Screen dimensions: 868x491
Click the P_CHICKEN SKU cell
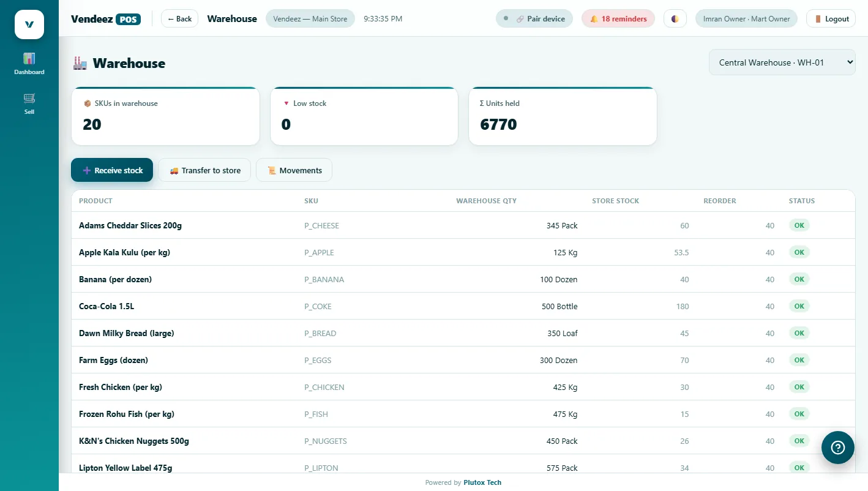324,387
